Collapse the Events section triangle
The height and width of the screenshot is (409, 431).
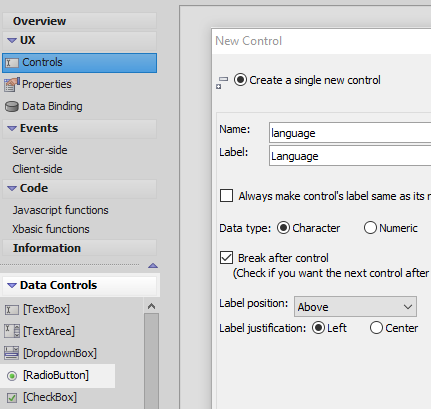point(12,128)
